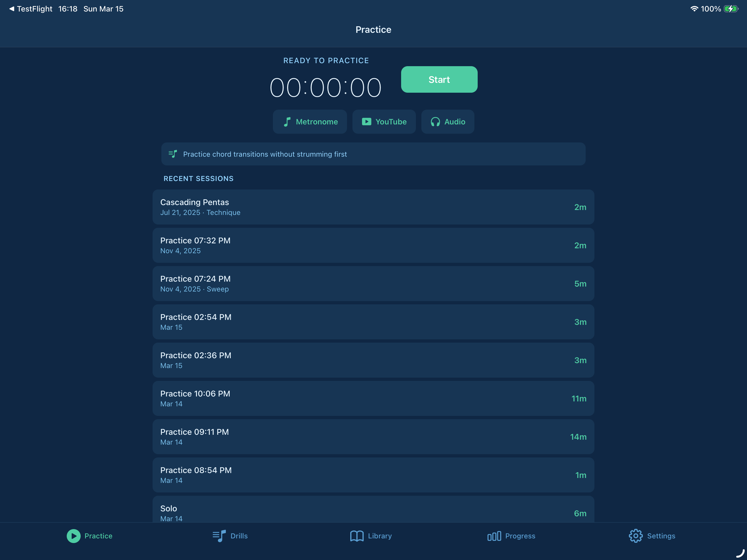Tap the Practice tab play icon

(73, 536)
